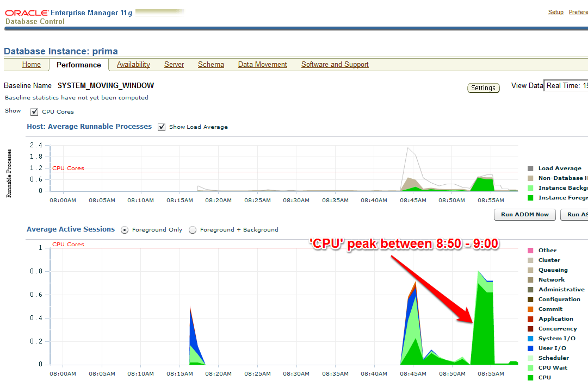Uncheck Show Load Average checkbox
The height and width of the screenshot is (387, 588).
click(x=162, y=127)
